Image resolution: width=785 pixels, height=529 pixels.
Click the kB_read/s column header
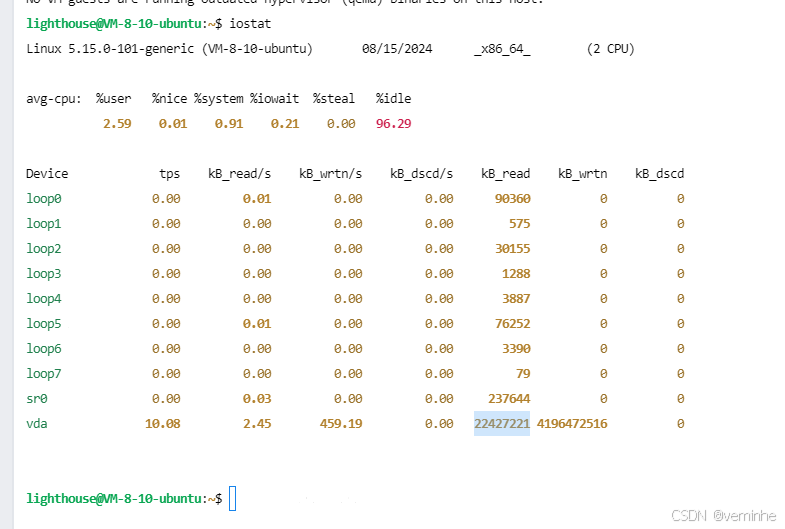click(239, 174)
